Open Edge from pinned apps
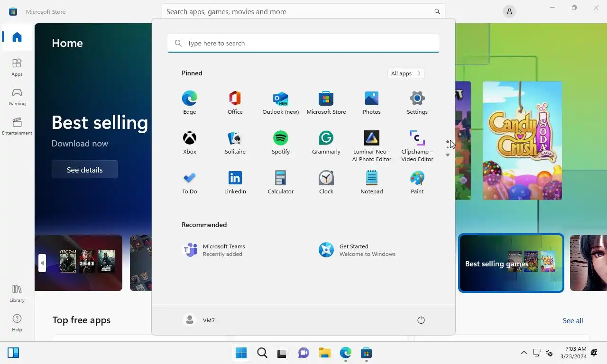 (x=190, y=102)
